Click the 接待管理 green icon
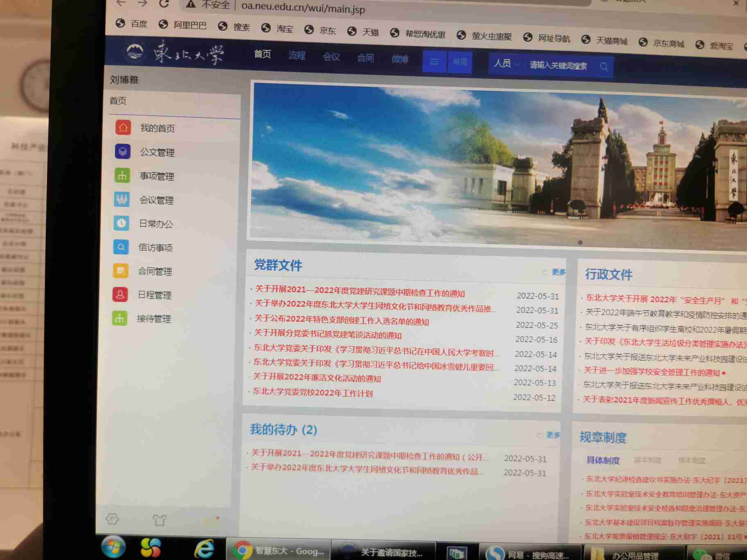The image size is (747, 560). tap(120, 318)
